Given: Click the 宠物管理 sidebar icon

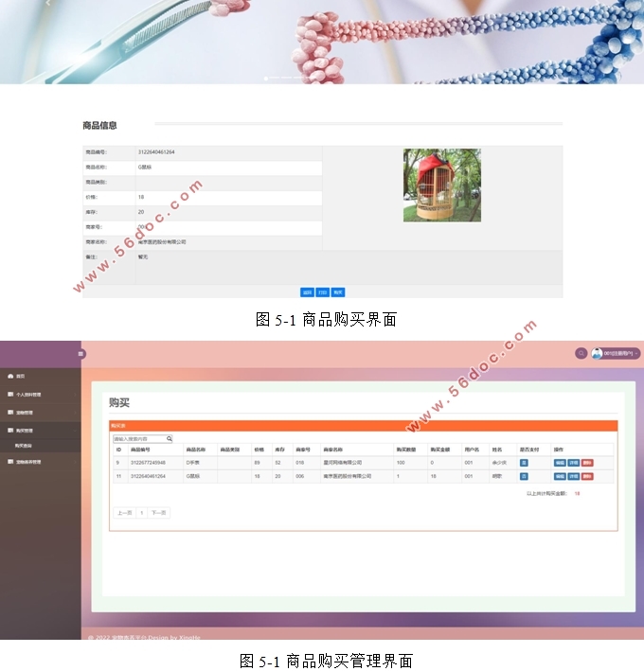Looking at the screenshot, I should (x=9, y=413).
